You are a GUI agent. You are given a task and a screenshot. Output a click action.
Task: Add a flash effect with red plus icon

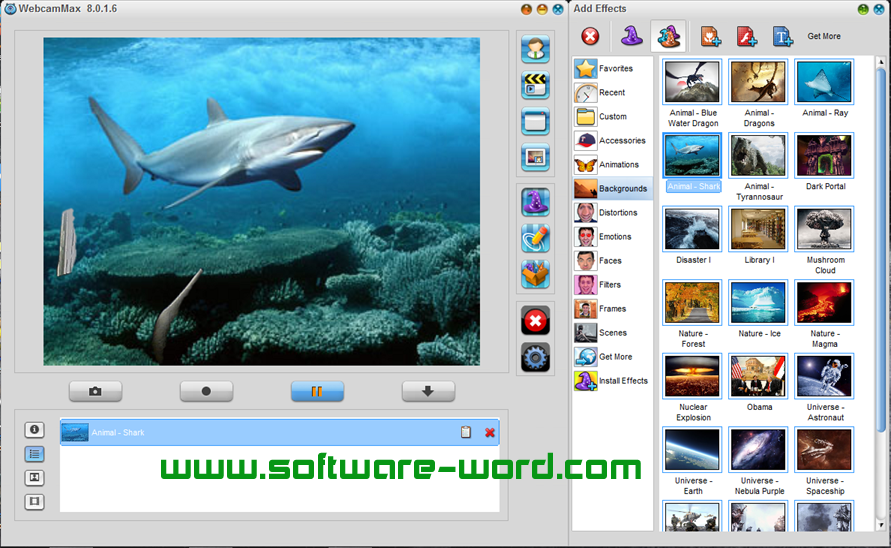[x=746, y=36]
